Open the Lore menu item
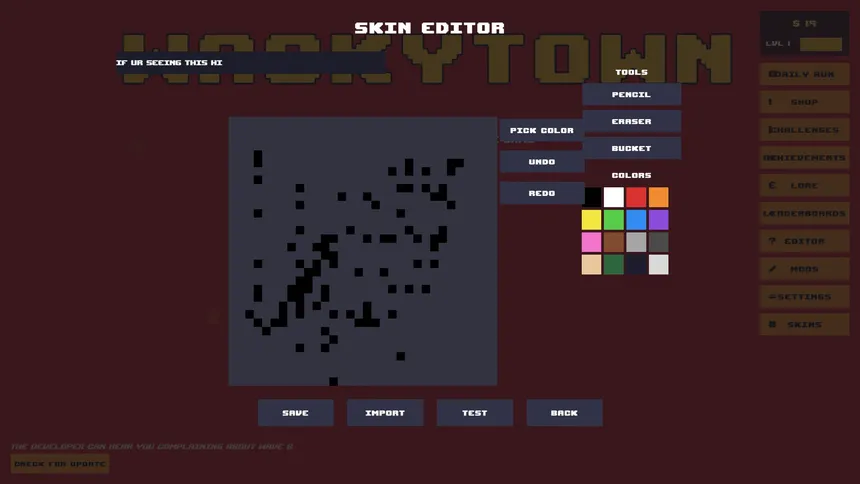Viewport: 860px width, 484px height. point(805,185)
